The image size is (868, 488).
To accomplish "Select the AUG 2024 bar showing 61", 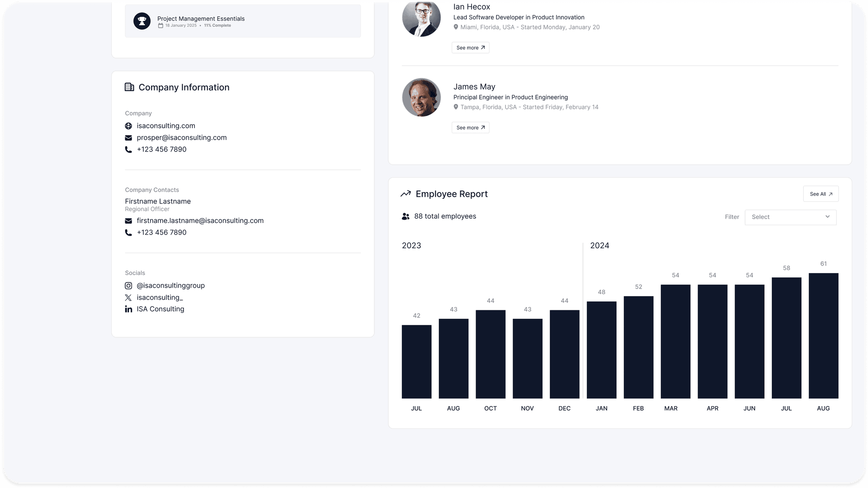I will pos(823,335).
